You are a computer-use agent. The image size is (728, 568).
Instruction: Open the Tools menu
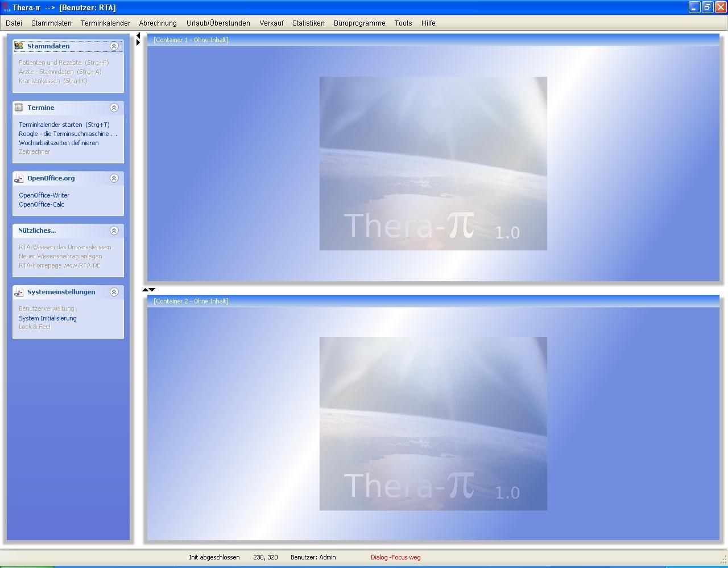403,23
